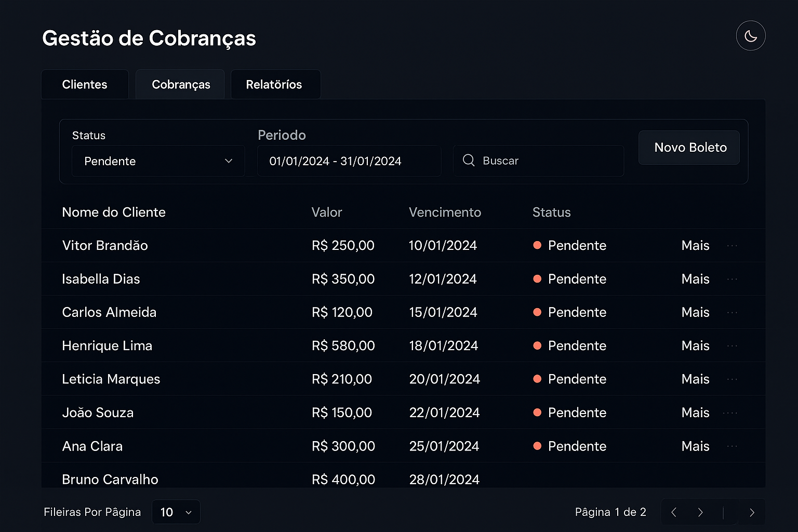Click the Novo Boleto button
This screenshot has height=532, width=798.
coord(689,148)
